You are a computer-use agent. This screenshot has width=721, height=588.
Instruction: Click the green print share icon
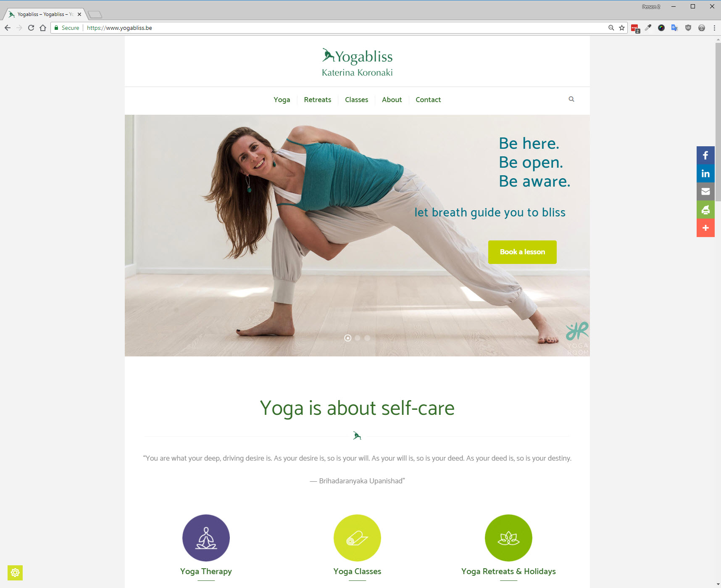coord(705,210)
